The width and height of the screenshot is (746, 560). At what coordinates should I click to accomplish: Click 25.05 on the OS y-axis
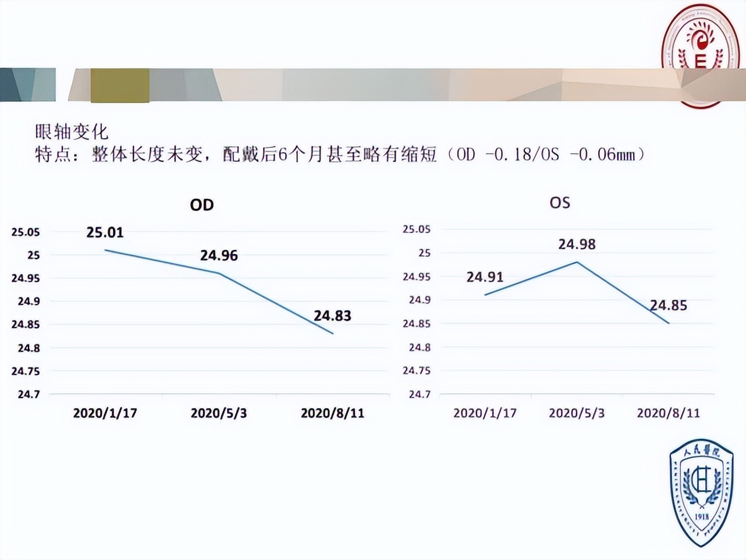pyautogui.click(x=417, y=229)
